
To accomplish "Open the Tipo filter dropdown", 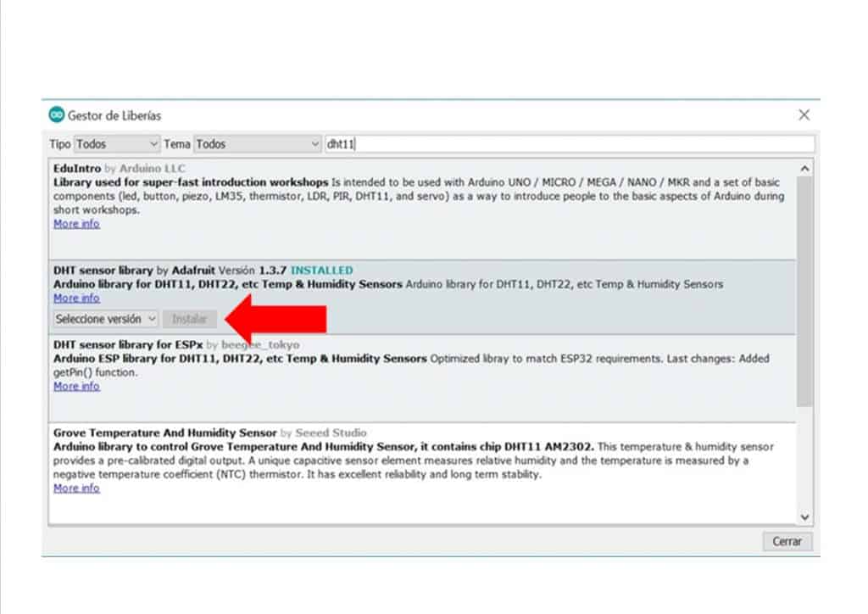I will click(x=117, y=144).
